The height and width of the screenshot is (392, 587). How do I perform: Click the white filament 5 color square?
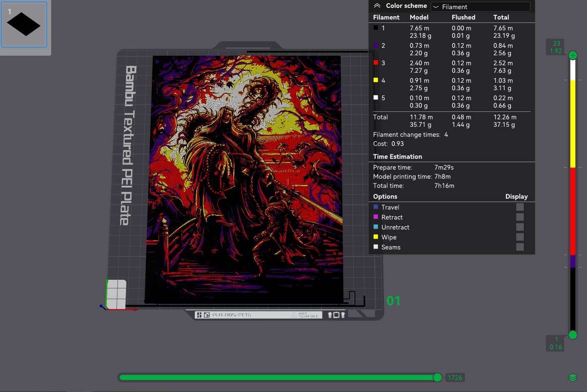point(376,98)
